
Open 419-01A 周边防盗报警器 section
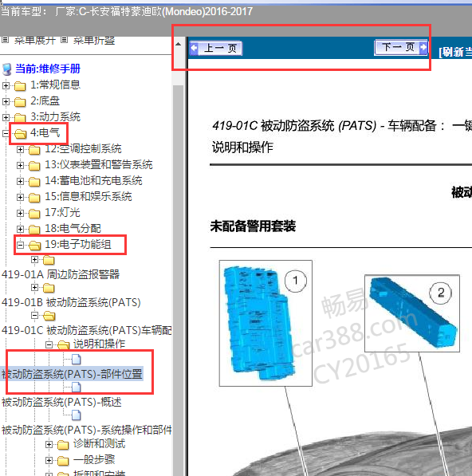click(x=61, y=274)
